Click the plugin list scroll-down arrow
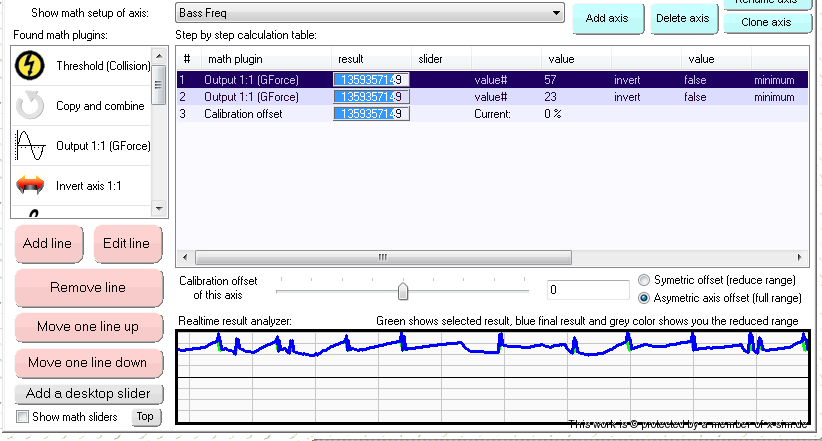 (x=159, y=208)
